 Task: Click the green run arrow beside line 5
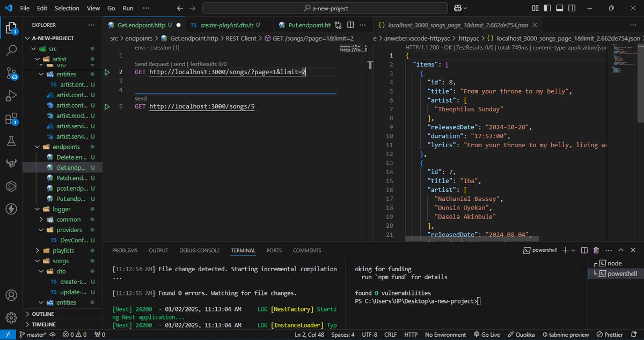[107, 107]
